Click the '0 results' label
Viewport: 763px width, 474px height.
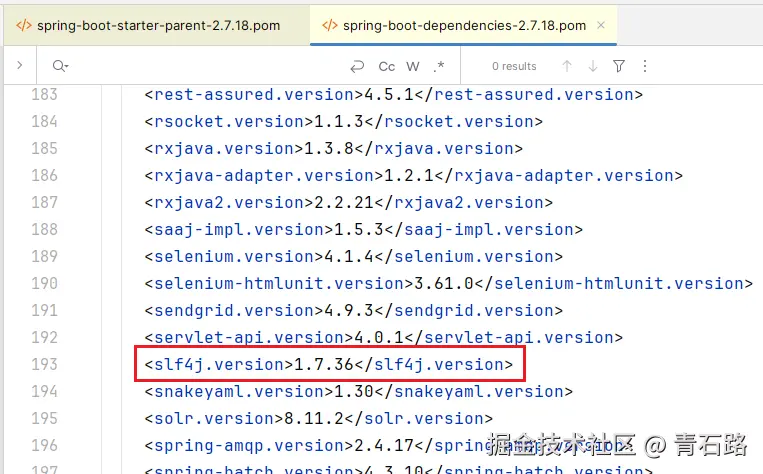[x=514, y=66]
